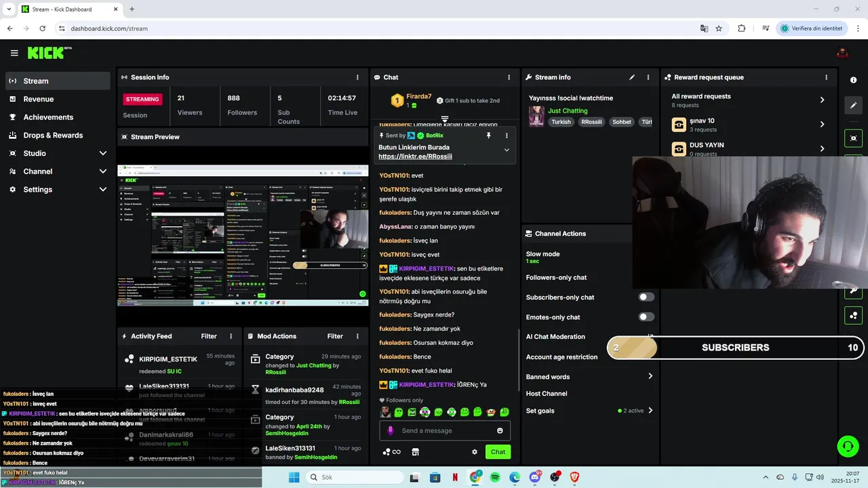
Task: Open the shop icon below chat
Action: coord(416,452)
